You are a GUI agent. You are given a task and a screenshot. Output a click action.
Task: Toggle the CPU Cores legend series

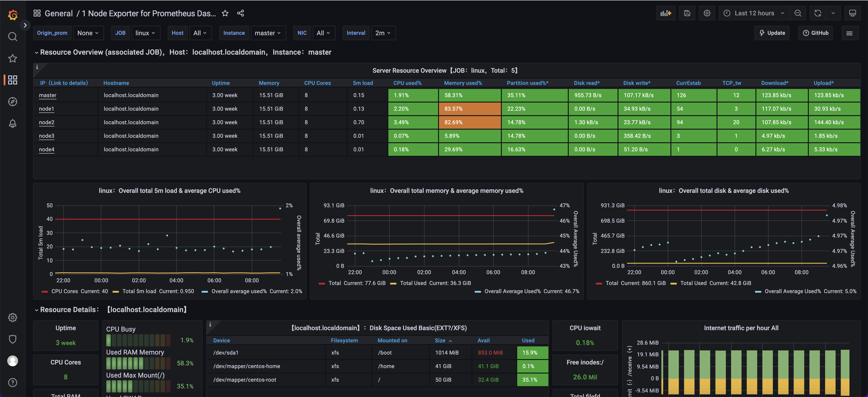pos(64,291)
